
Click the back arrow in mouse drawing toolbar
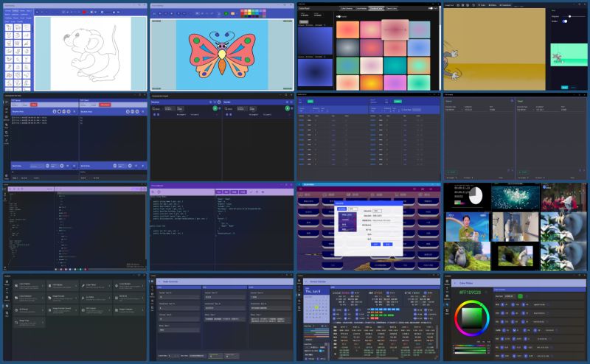pyautogui.click(x=37, y=12)
